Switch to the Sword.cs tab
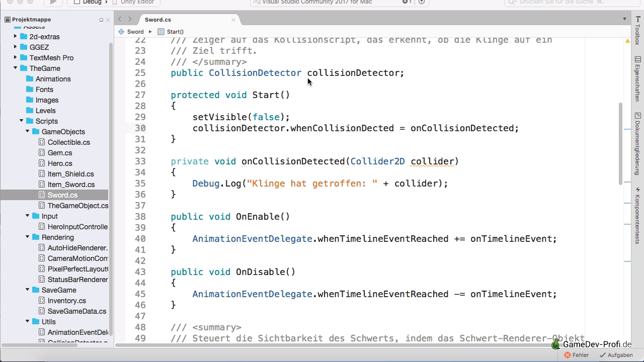This screenshot has height=362, width=644. coord(158,20)
